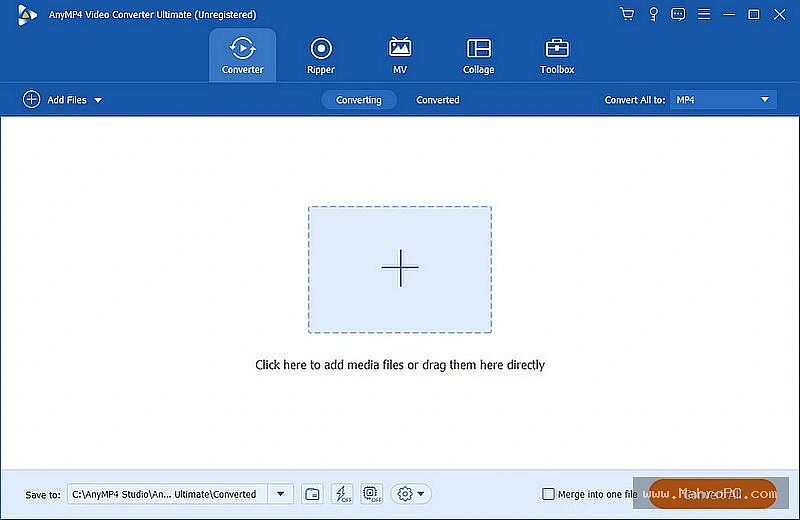Click the key register icon
This screenshot has height=520, width=800.
653,14
